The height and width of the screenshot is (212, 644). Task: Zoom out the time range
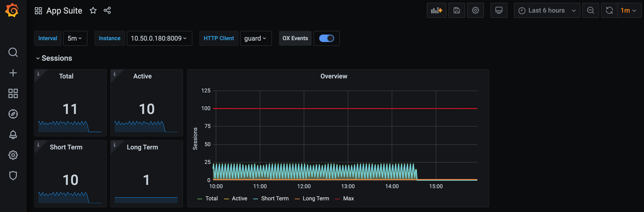[x=590, y=11]
